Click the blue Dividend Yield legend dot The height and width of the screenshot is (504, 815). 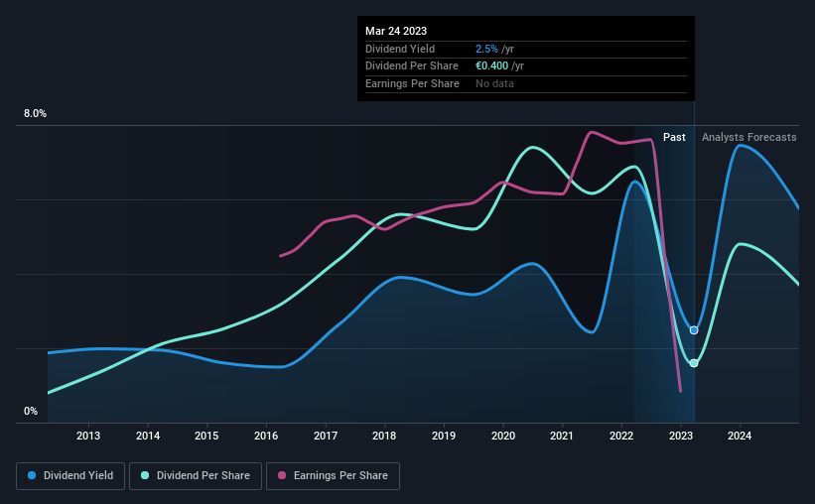point(32,475)
